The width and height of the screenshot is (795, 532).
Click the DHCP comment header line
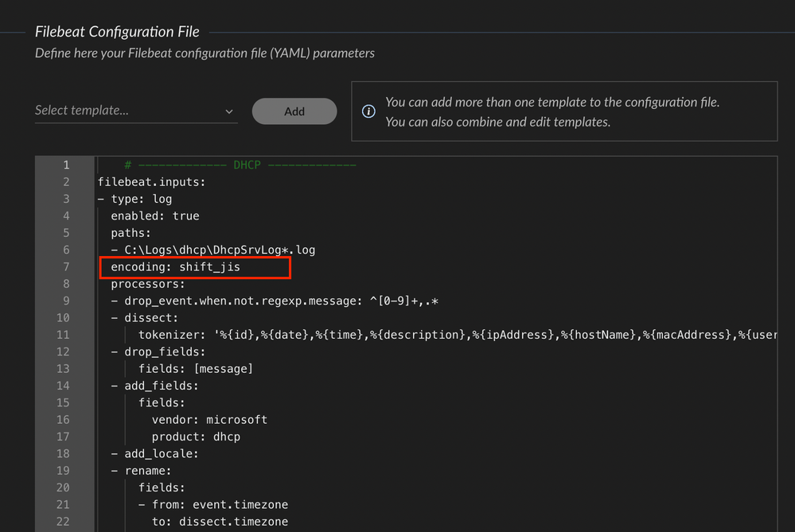tap(240, 165)
